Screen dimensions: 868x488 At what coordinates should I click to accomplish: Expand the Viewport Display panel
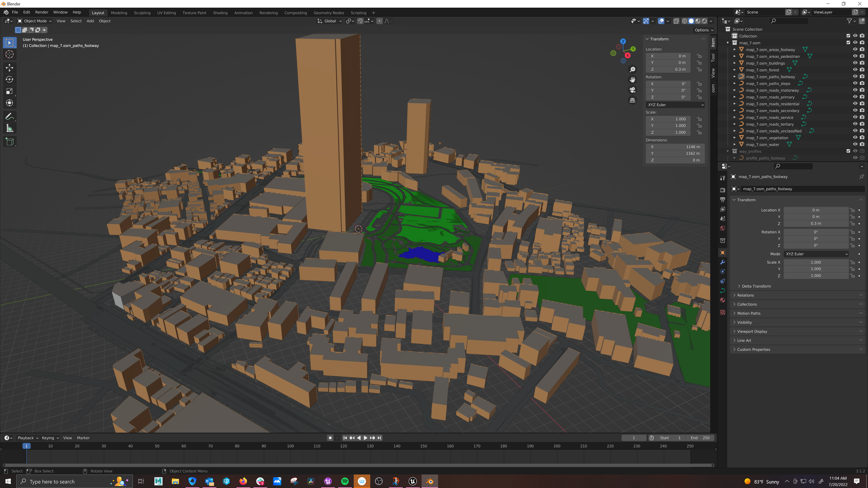coord(752,331)
